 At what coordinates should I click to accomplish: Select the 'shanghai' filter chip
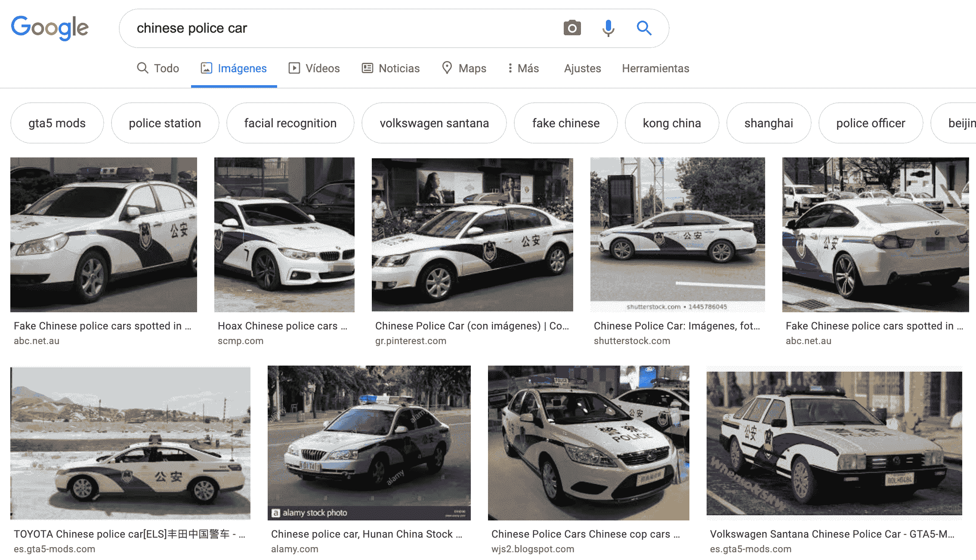[769, 123]
